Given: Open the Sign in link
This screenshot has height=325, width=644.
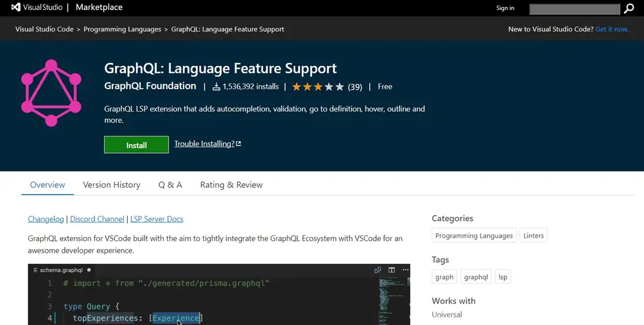Looking at the screenshot, I should tap(505, 8).
